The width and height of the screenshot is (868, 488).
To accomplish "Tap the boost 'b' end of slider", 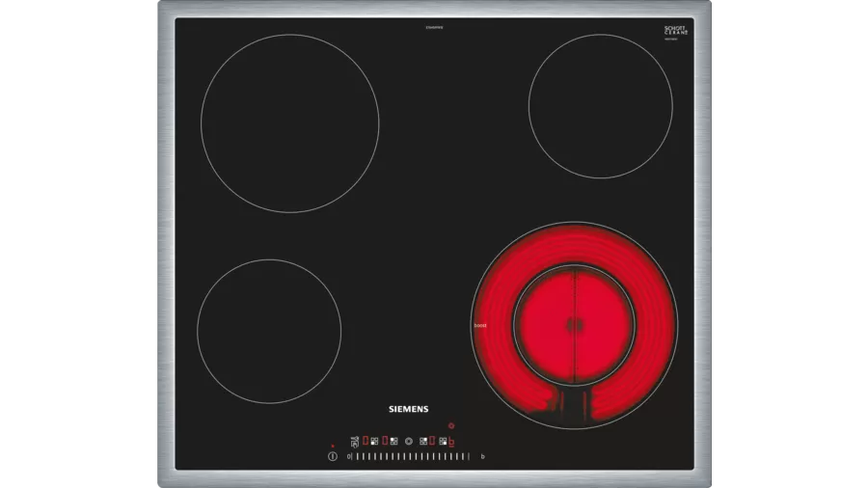I will tap(481, 455).
